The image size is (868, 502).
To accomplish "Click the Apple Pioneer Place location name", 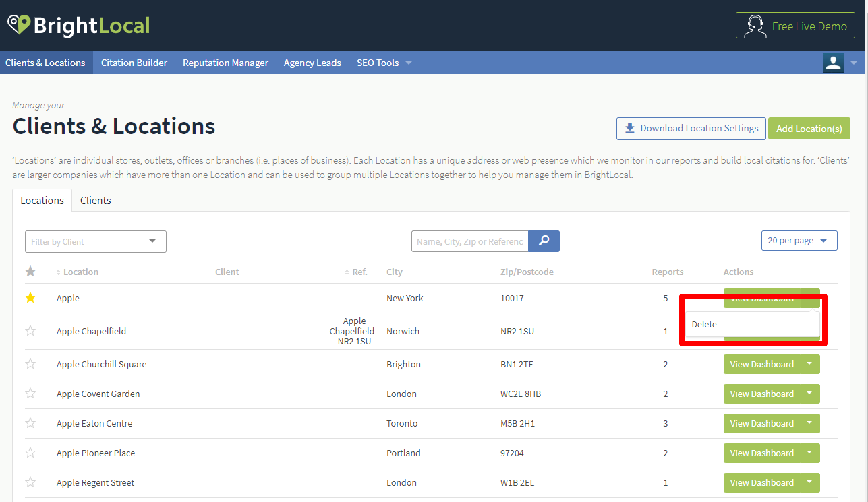I will pyautogui.click(x=96, y=453).
